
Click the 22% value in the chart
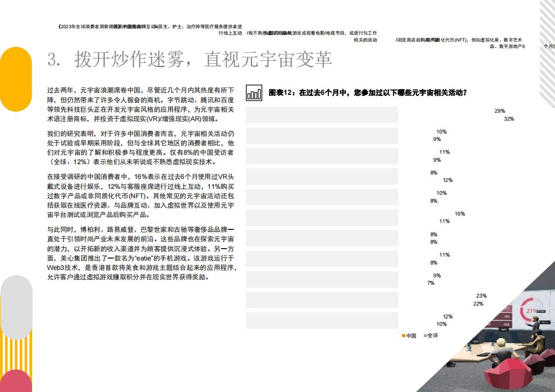pos(478,304)
